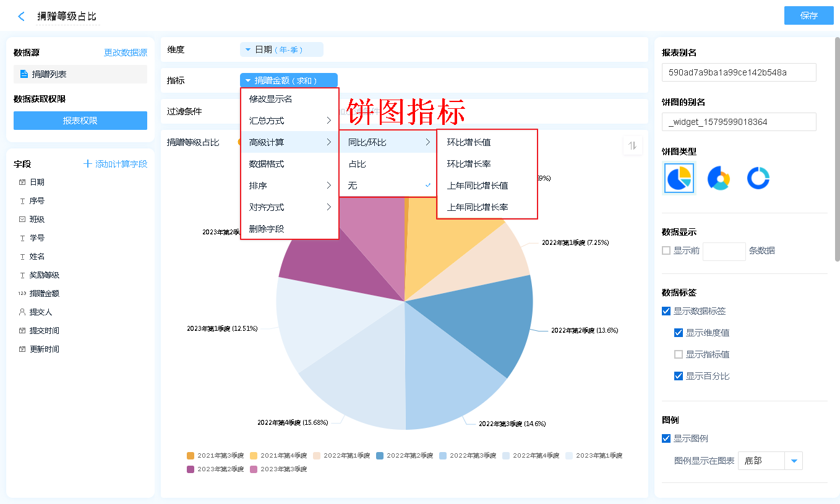Click the plus icon to add calculated field
The image size is (840, 504).
tap(88, 164)
